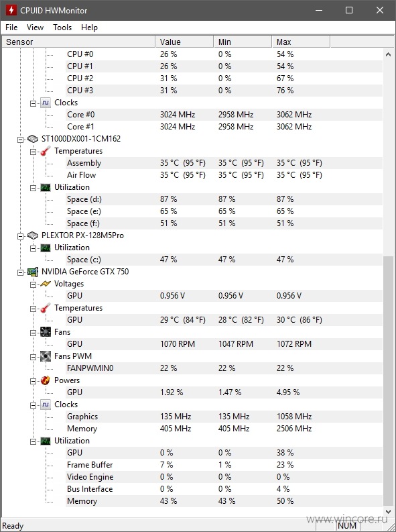396x532 pixels.
Task: Click the flame Powers icon
Action: pyautogui.click(x=46, y=380)
